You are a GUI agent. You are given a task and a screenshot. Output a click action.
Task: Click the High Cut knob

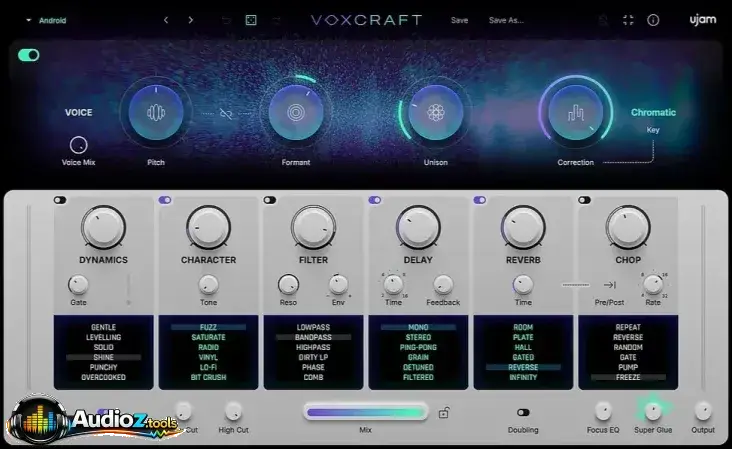(x=233, y=411)
